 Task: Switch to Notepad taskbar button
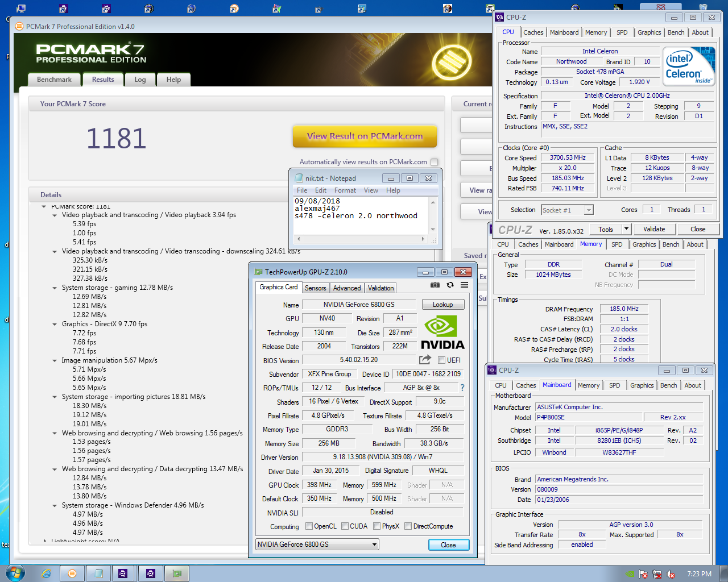point(98,573)
